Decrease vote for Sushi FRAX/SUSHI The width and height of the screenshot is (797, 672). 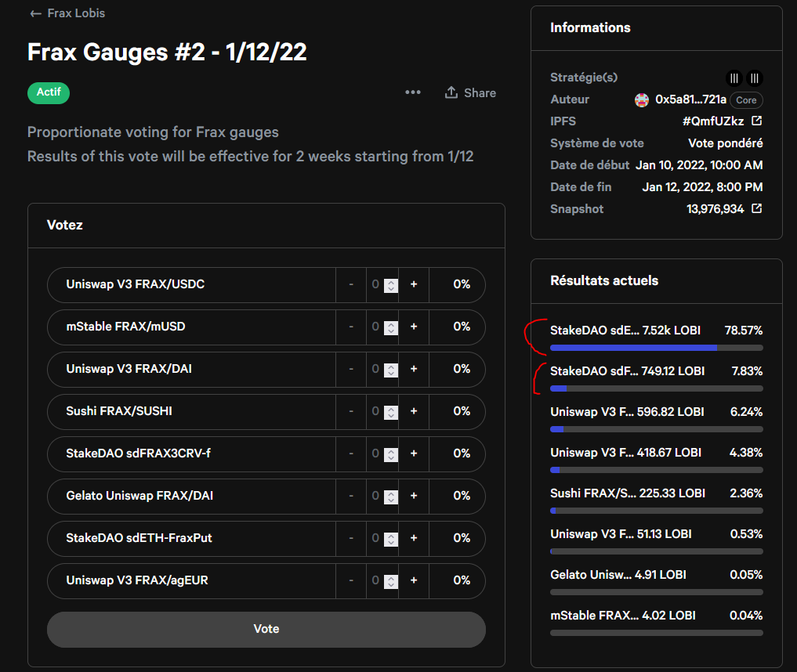(351, 411)
